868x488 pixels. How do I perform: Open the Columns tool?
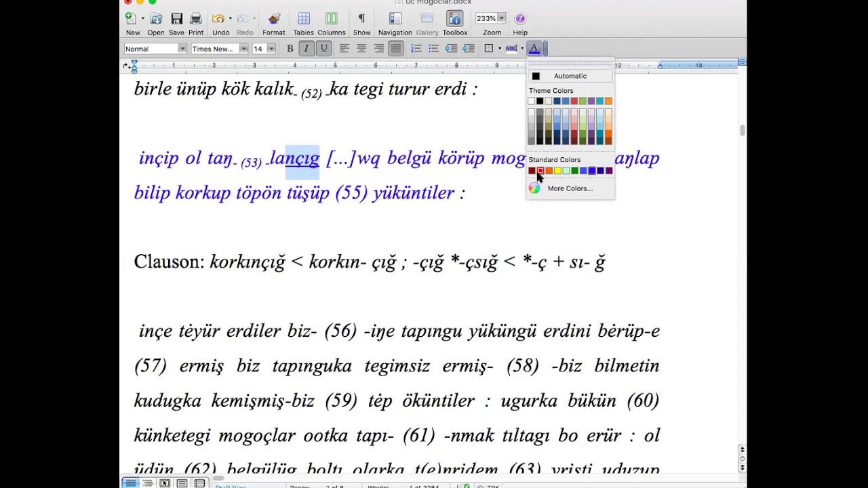click(331, 19)
